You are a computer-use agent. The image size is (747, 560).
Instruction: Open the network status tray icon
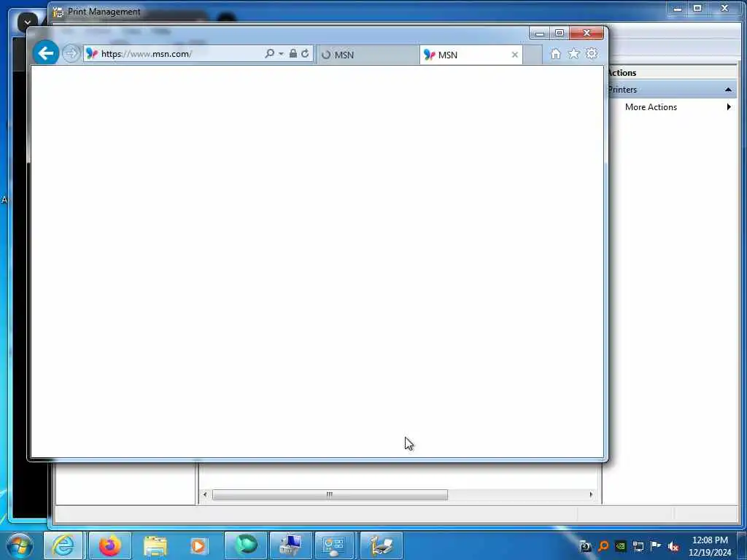pos(638,546)
